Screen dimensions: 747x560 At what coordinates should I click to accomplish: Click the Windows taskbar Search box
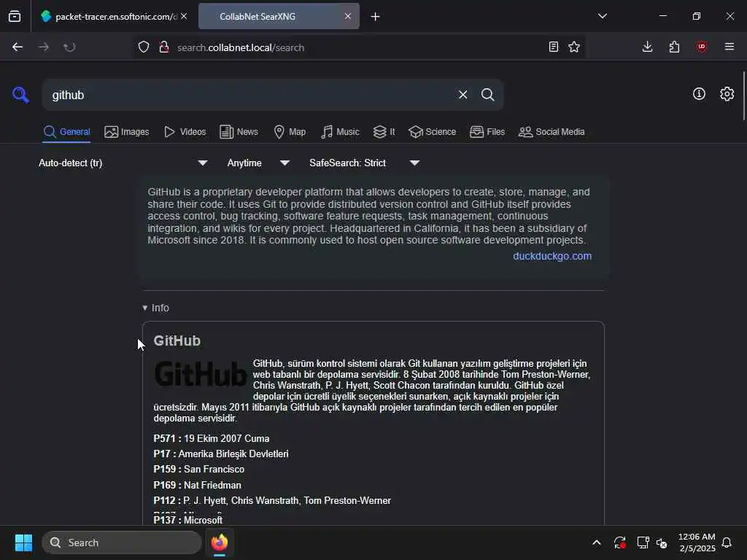pos(122,542)
